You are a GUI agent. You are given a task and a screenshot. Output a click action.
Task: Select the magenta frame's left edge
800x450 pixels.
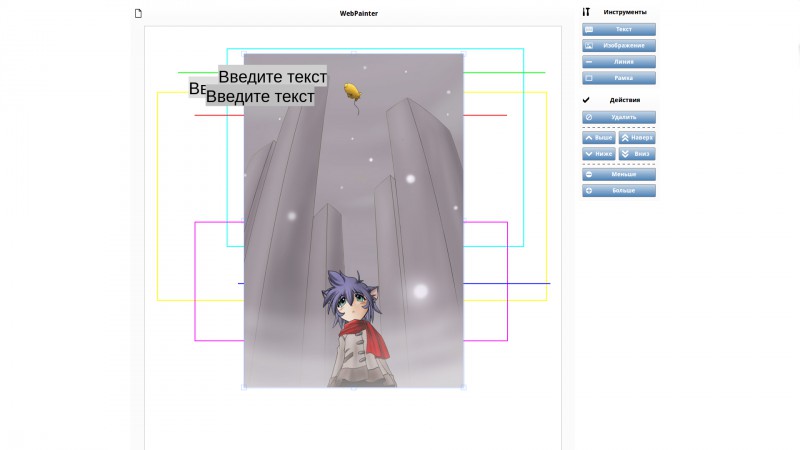(195, 281)
